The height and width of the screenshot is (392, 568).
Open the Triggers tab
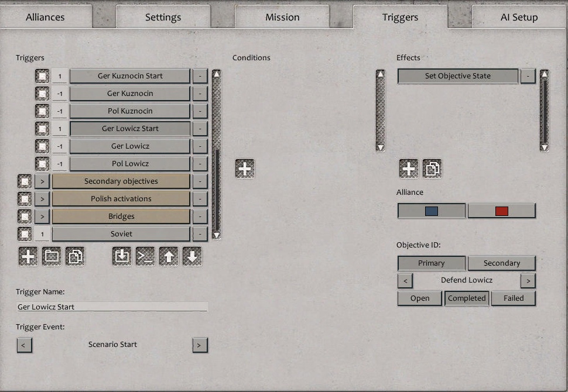click(401, 17)
